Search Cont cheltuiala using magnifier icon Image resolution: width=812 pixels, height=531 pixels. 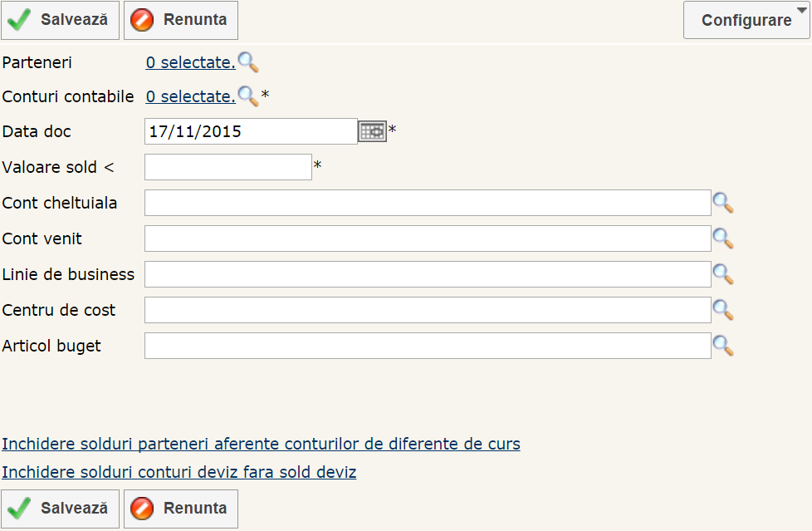click(723, 203)
